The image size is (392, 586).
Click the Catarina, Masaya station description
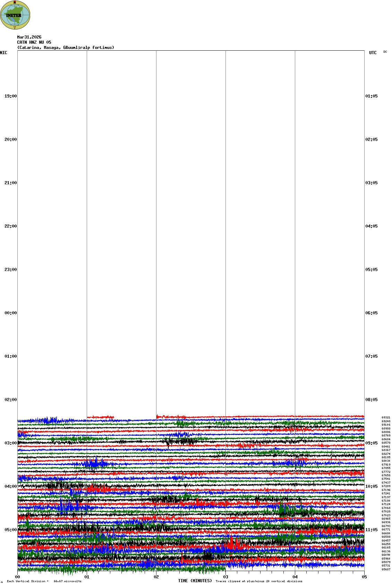pos(66,48)
